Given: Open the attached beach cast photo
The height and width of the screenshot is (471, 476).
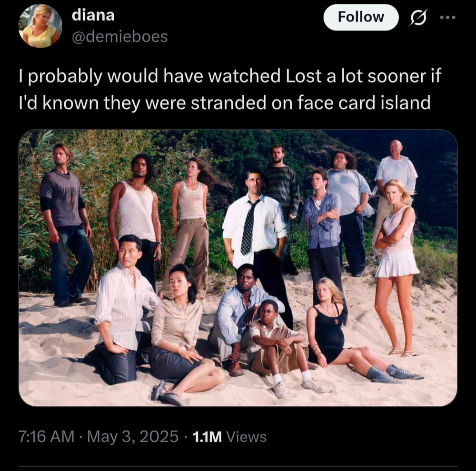Looking at the screenshot, I should pyautogui.click(x=238, y=268).
